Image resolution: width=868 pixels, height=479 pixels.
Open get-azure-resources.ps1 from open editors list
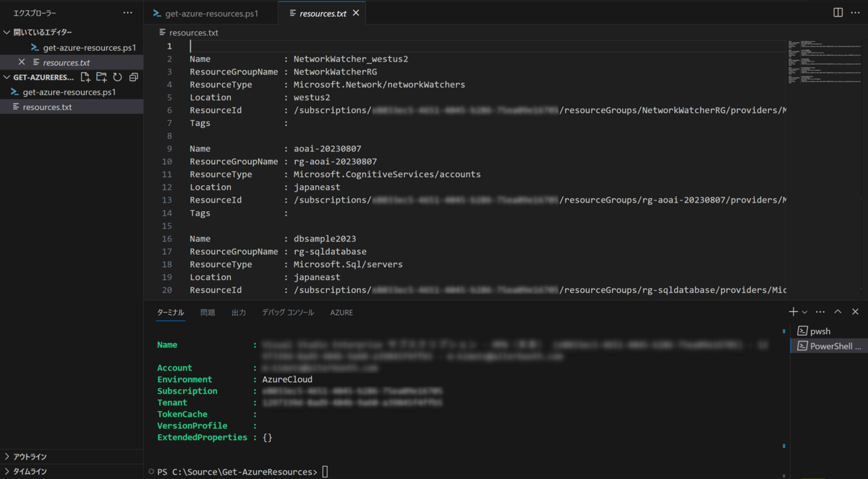[90, 48]
